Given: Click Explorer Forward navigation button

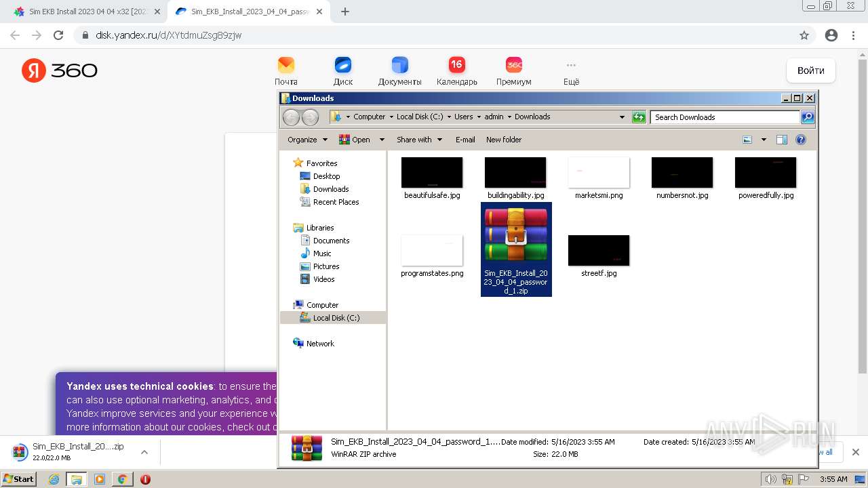Looking at the screenshot, I should coord(310,117).
